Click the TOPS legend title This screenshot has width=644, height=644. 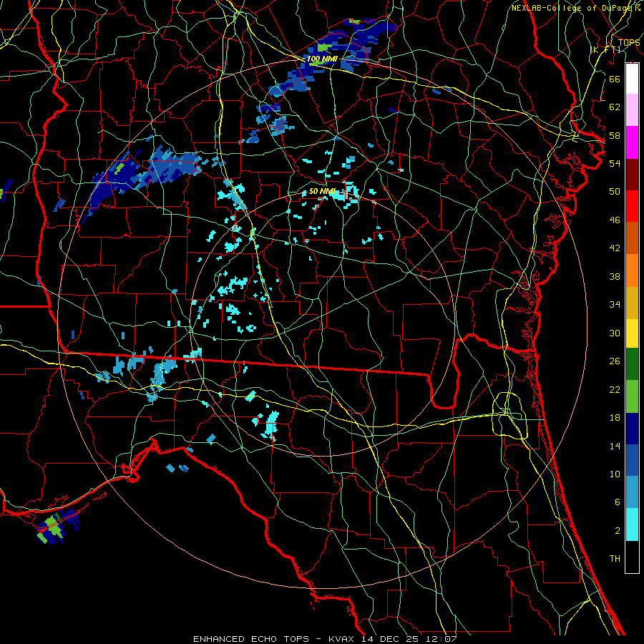629,43
